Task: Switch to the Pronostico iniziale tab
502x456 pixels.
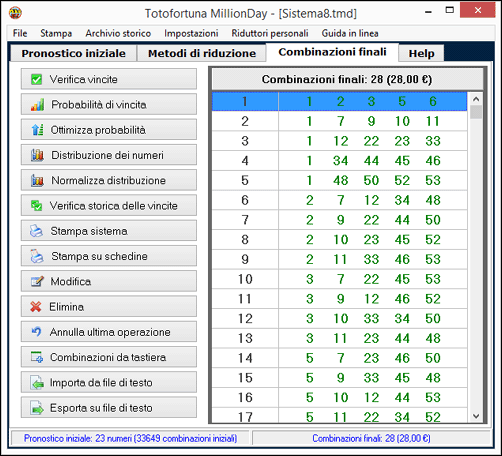Action: pos(73,53)
